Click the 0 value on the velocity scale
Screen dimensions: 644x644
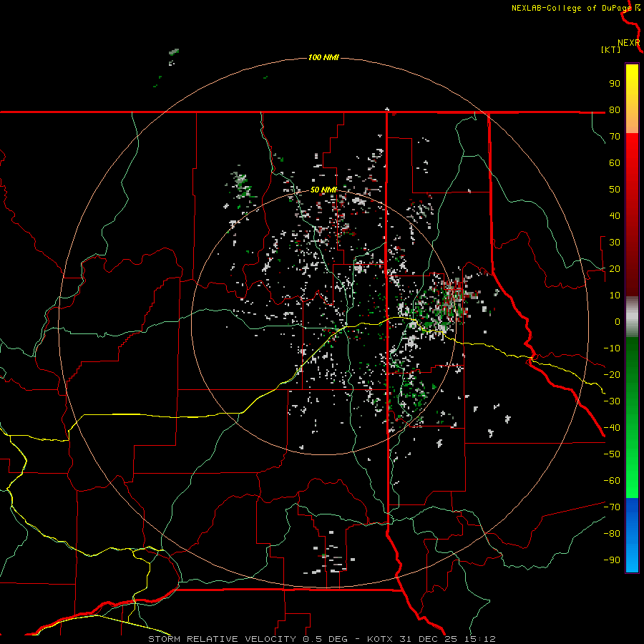pyautogui.click(x=618, y=321)
